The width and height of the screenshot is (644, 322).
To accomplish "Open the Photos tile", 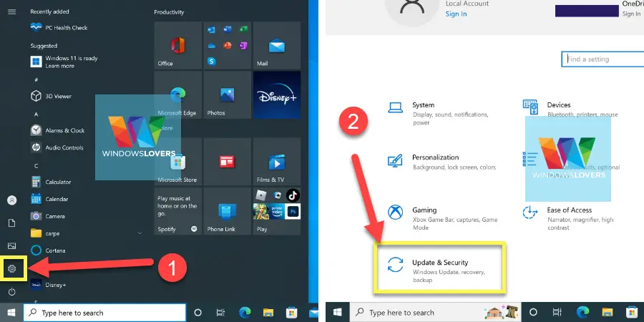I will [x=227, y=95].
